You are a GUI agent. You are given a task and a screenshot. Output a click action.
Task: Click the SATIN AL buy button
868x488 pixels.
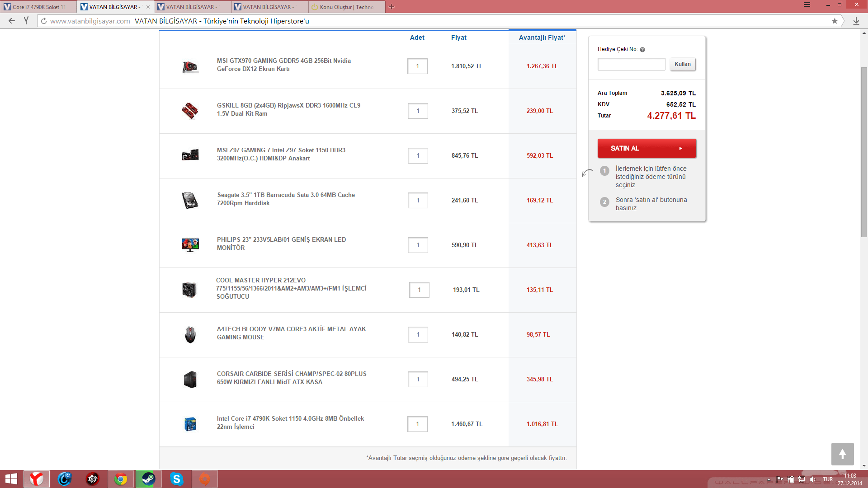646,148
